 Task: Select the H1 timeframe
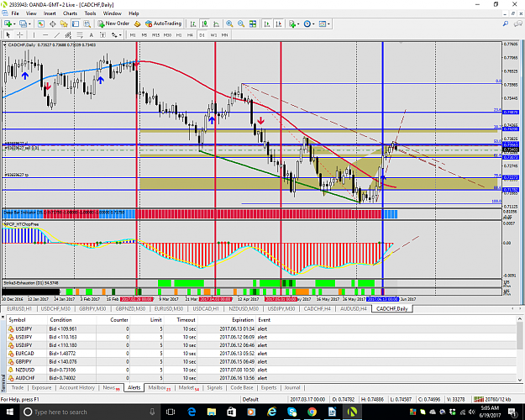(x=179, y=34)
